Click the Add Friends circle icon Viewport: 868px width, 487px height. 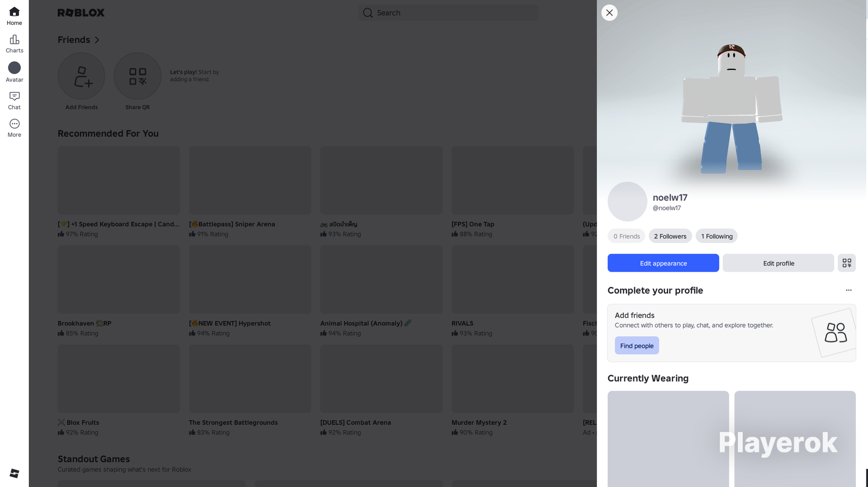[x=81, y=76]
